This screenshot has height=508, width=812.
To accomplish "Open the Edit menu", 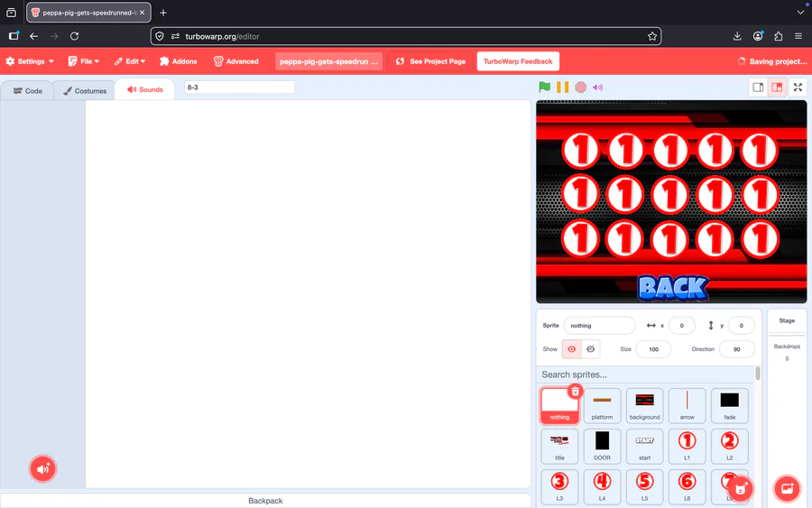I will click(129, 61).
